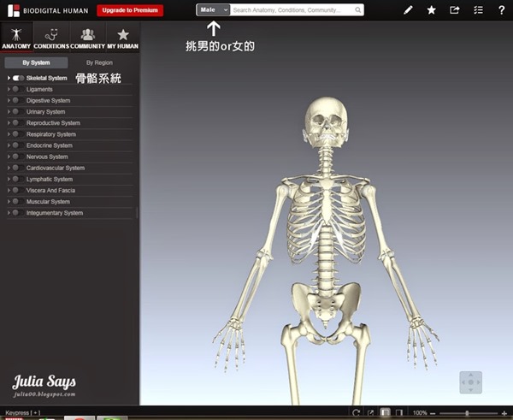
Task: Toggle on Urinary System switch
Action: point(18,111)
